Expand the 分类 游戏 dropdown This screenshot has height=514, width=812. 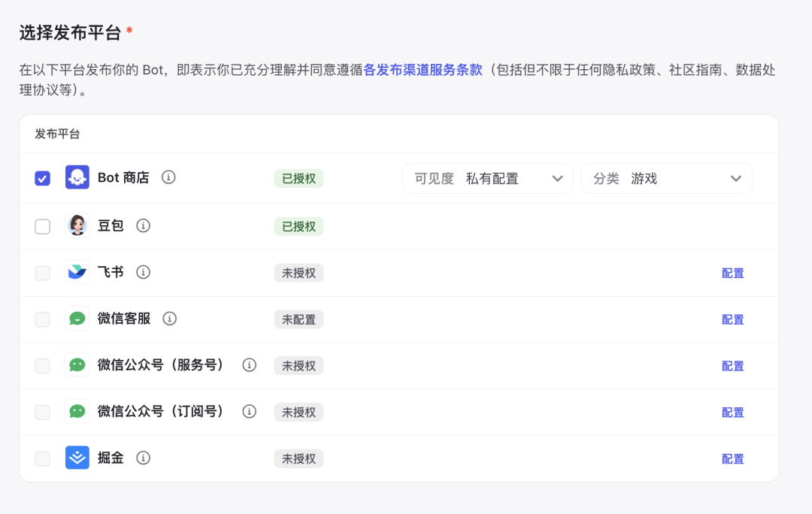click(x=666, y=179)
